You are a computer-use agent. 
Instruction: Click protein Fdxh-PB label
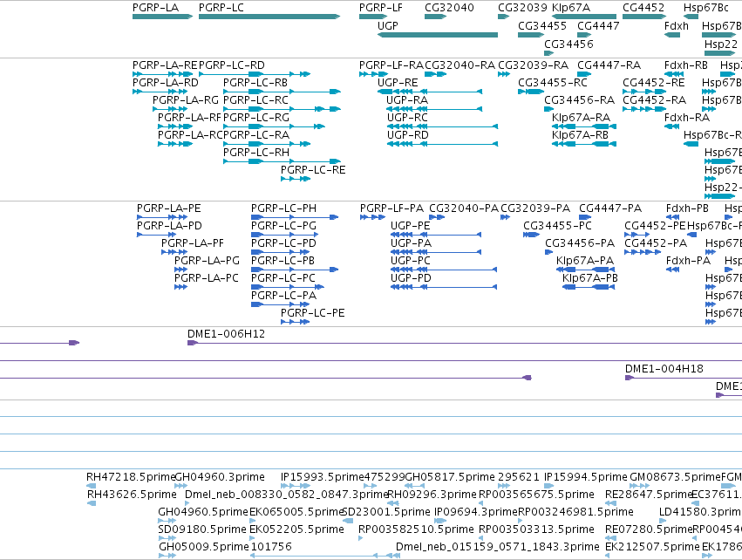point(687,208)
